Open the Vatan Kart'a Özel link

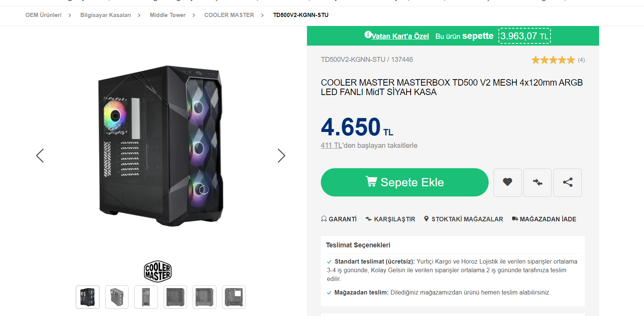pyautogui.click(x=400, y=36)
